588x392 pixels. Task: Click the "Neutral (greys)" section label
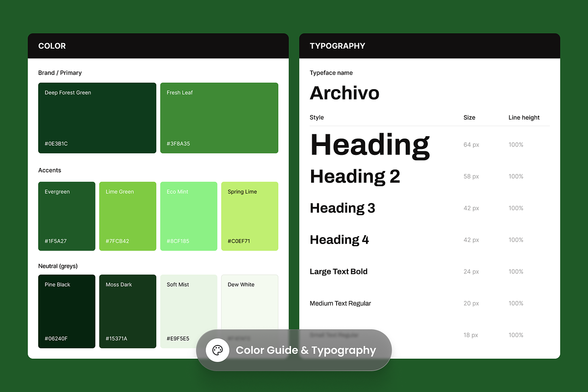(x=58, y=266)
